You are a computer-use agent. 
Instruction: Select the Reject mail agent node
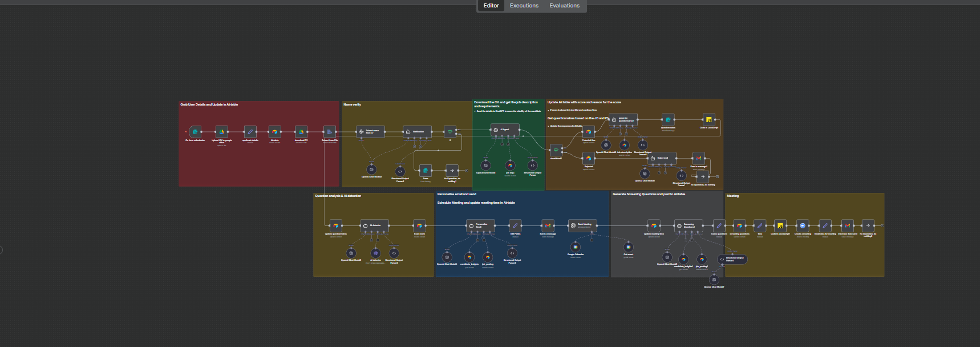tap(662, 159)
